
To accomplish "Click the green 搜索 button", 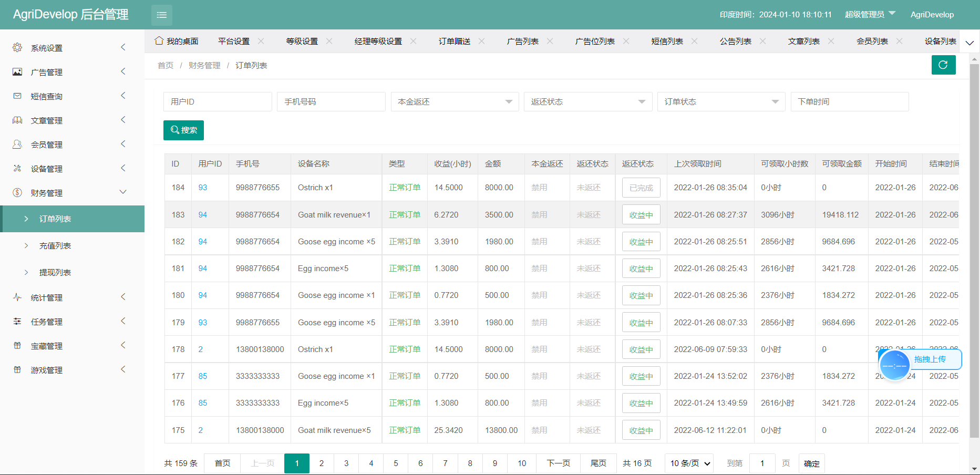I will (183, 130).
